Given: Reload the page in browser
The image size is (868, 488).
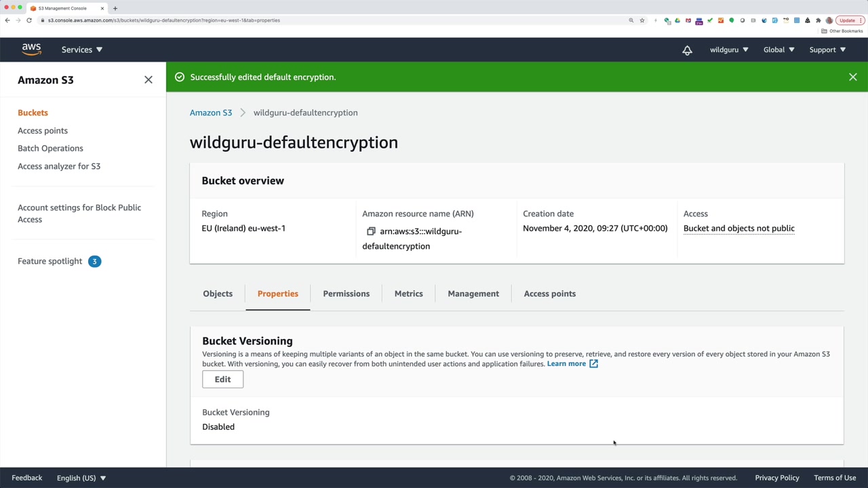Looking at the screenshot, I should pos(29,20).
